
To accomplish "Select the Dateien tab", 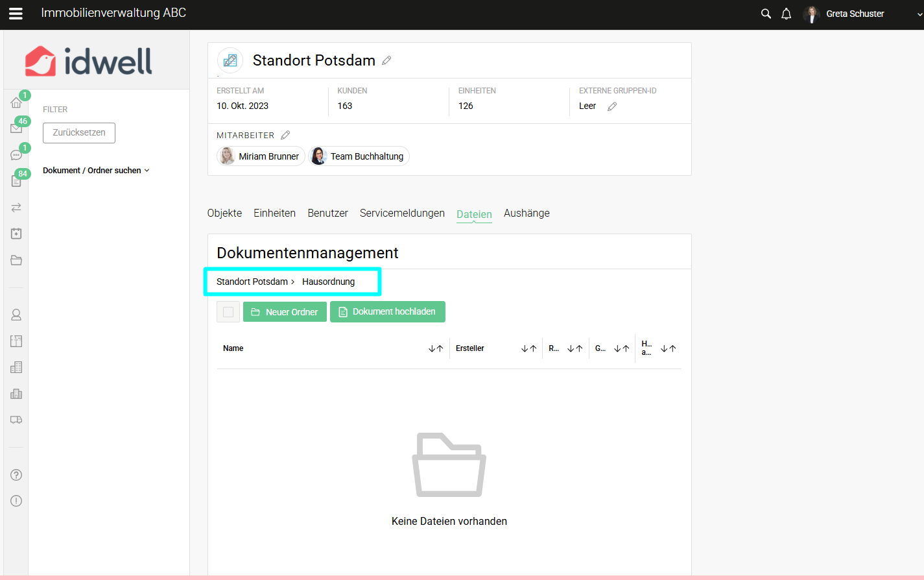I will click(474, 215).
